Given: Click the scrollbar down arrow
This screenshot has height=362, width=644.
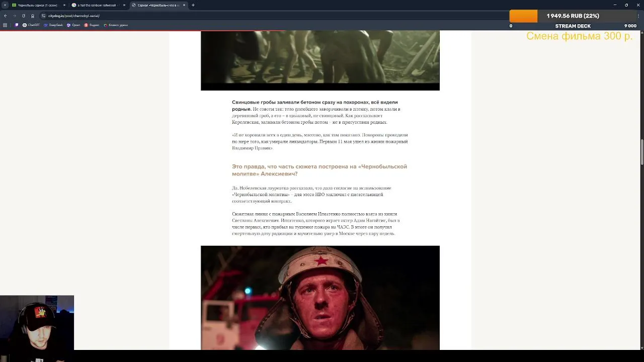Looking at the screenshot, I should (x=641, y=347).
